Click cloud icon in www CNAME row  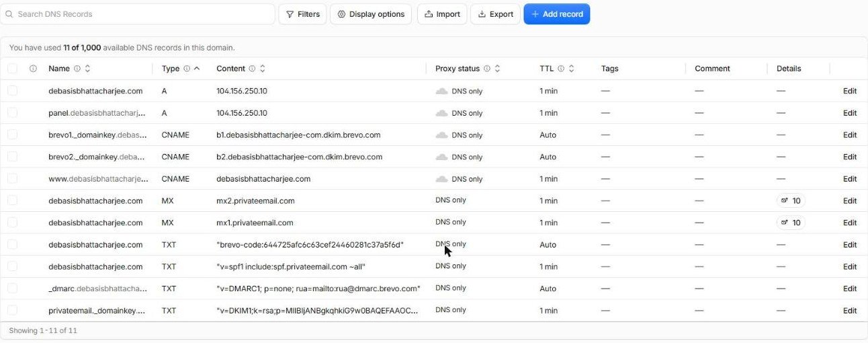(441, 179)
